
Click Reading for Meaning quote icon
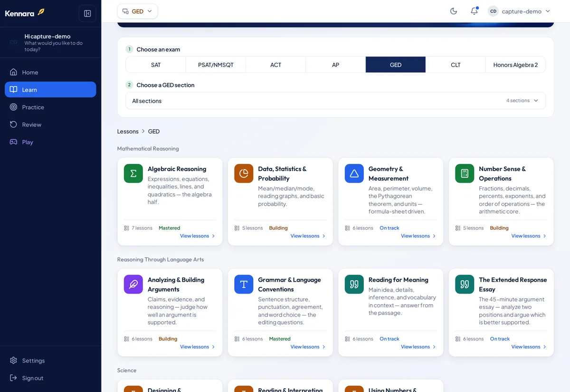tap(354, 284)
